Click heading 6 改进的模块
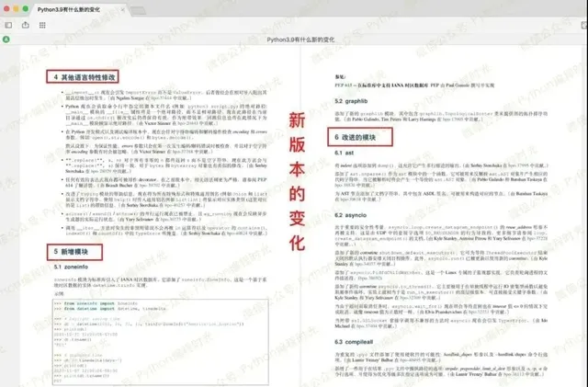Image resolution: width=588 pixels, height=387 pixels. [x=356, y=137]
